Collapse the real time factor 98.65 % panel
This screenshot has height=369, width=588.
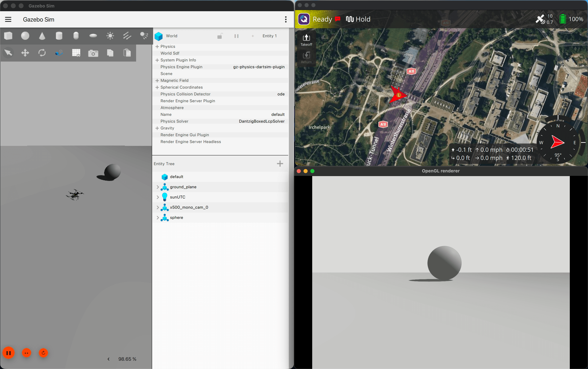point(108,359)
